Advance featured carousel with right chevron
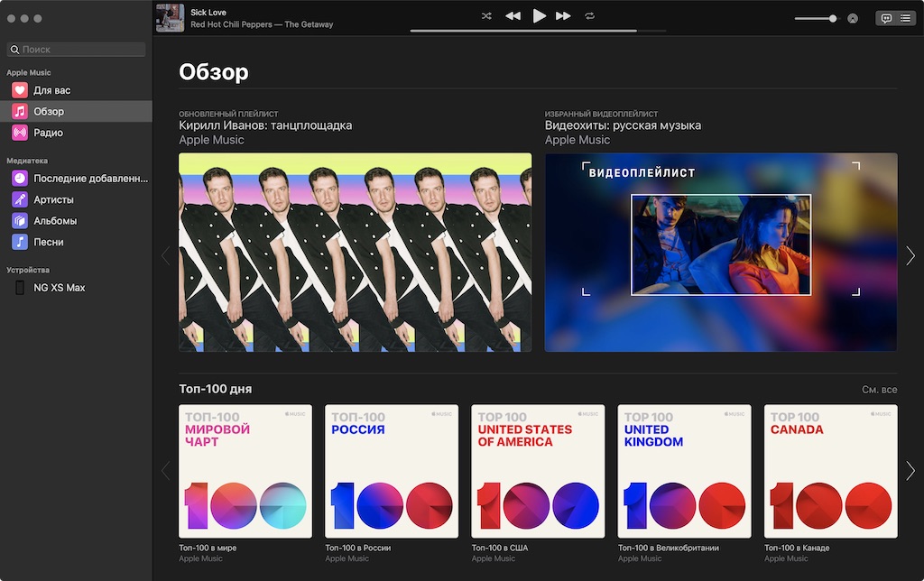 click(910, 255)
